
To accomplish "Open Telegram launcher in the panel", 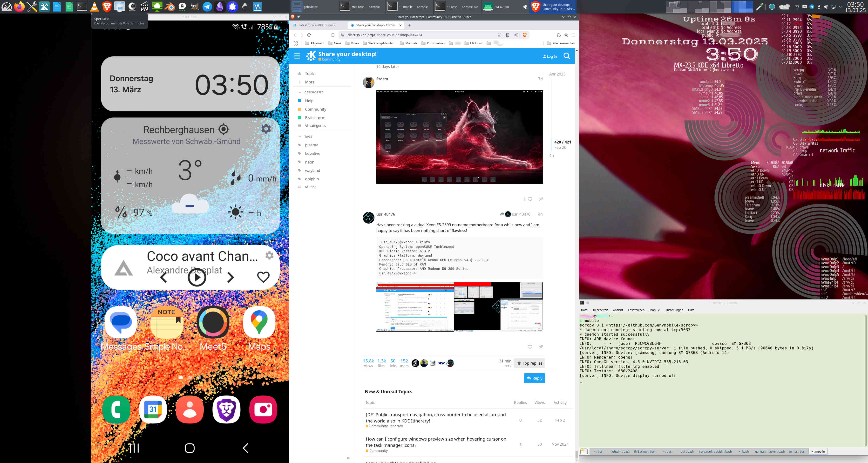I will [x=207, y=7].
